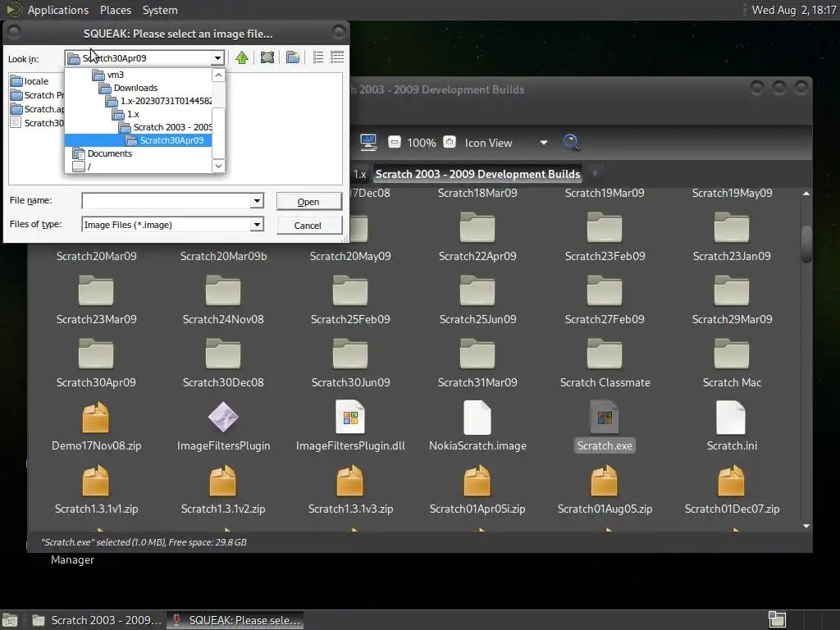Select the ImageFiltersPlugin file icon
The height and width of the screenshot is (630, 840).
click(223, 418)
